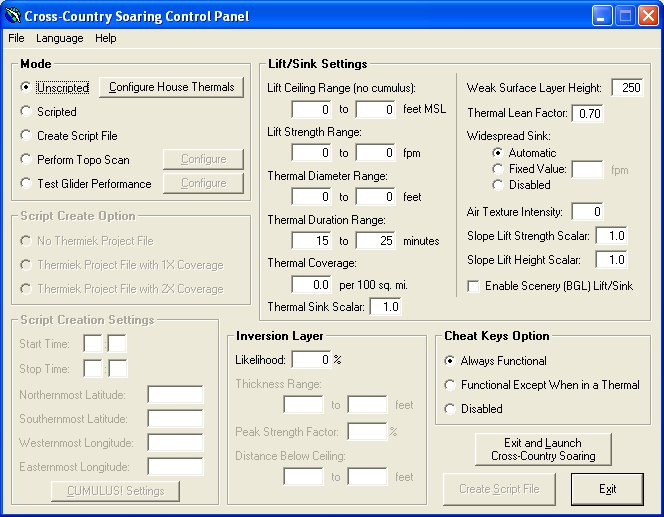Choose Fixed Value for Widespread Sink
664x517 pixels.
[529, 169]
